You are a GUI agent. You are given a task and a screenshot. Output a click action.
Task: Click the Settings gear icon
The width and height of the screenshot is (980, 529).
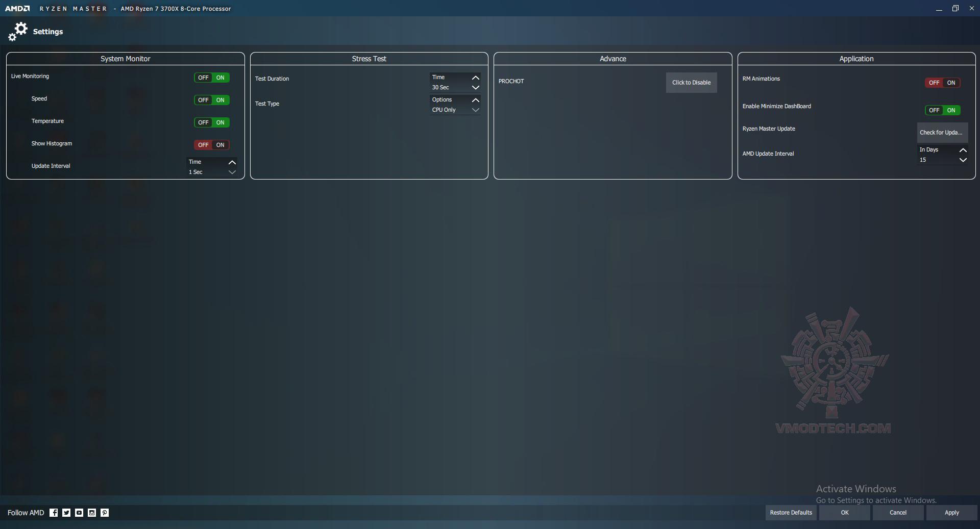18,31
